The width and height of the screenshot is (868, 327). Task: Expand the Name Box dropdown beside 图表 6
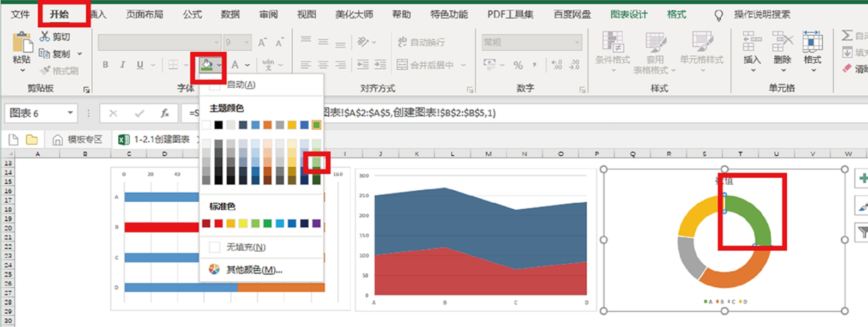coord(70,113)
